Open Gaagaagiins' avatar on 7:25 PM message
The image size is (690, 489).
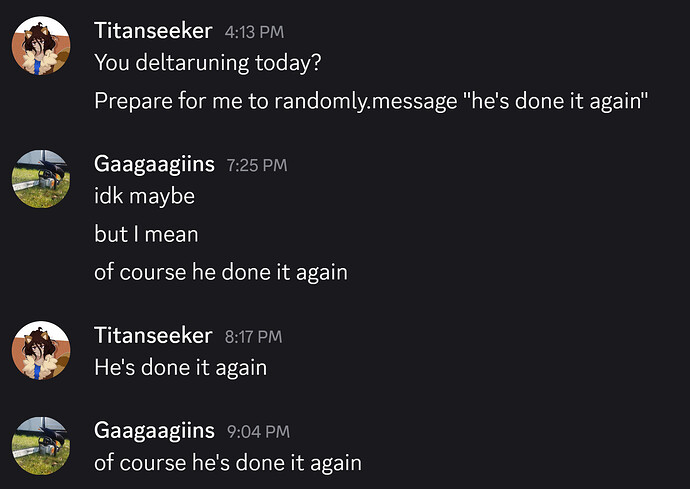[x=41, y=179]
